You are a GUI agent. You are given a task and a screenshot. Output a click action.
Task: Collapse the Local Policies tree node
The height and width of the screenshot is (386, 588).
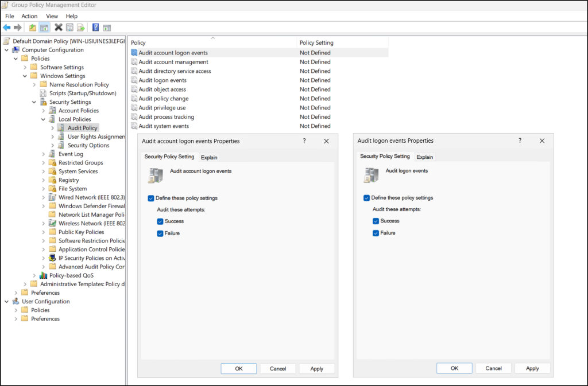click(x=44, y=119)
